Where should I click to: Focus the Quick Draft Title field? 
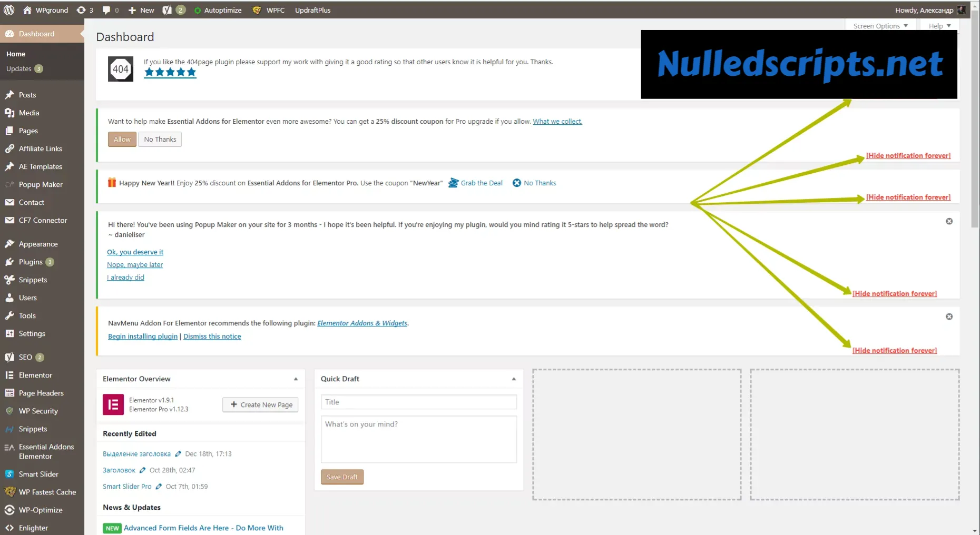[x=419, y=402]
